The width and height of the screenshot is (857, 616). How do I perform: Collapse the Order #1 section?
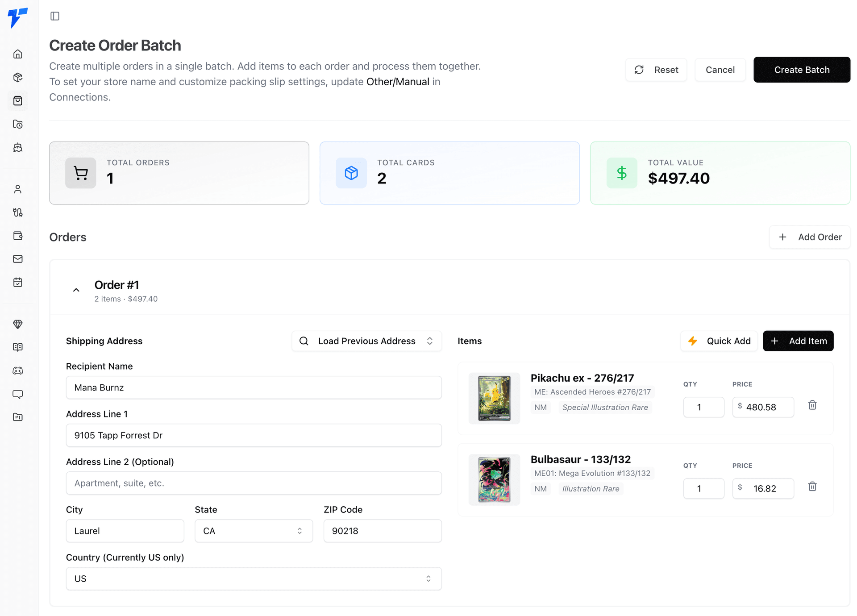(76, 290)
